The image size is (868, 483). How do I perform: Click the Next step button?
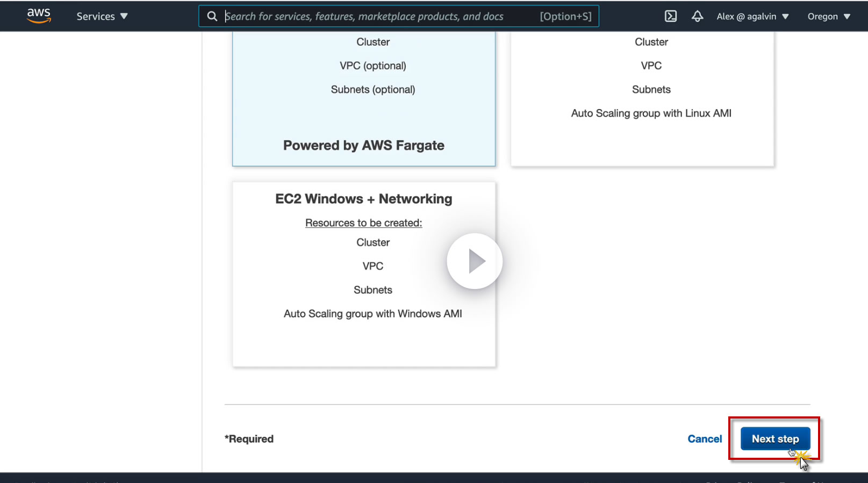pos(775,439)
